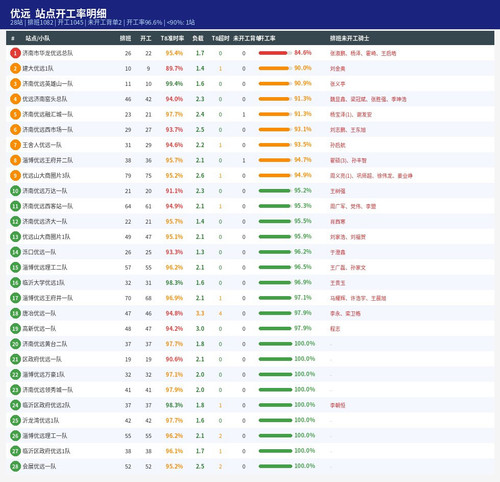The height and width of the screenshot is (482, 500).
Task: Select the orange rank 9 badge
Action: [x=15, y=175]
